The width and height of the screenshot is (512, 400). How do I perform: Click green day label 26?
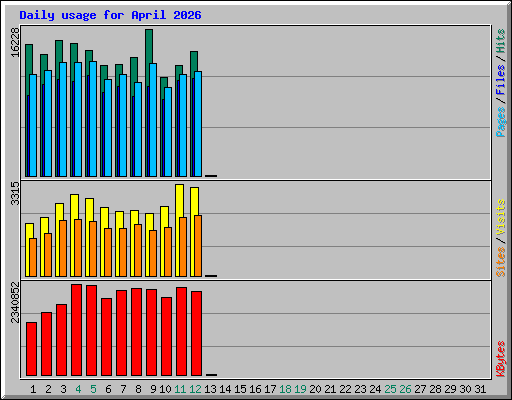[x=405, y=389]
